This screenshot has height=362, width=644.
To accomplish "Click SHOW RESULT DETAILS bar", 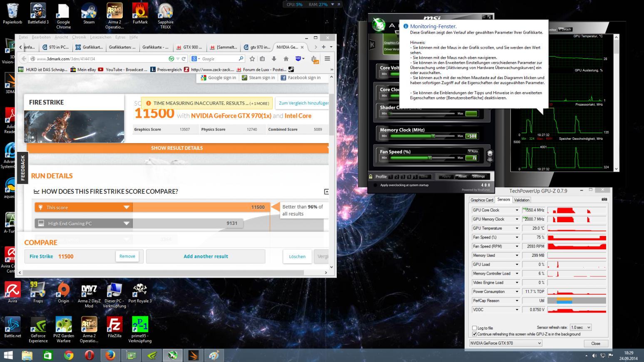I will 177,148.
